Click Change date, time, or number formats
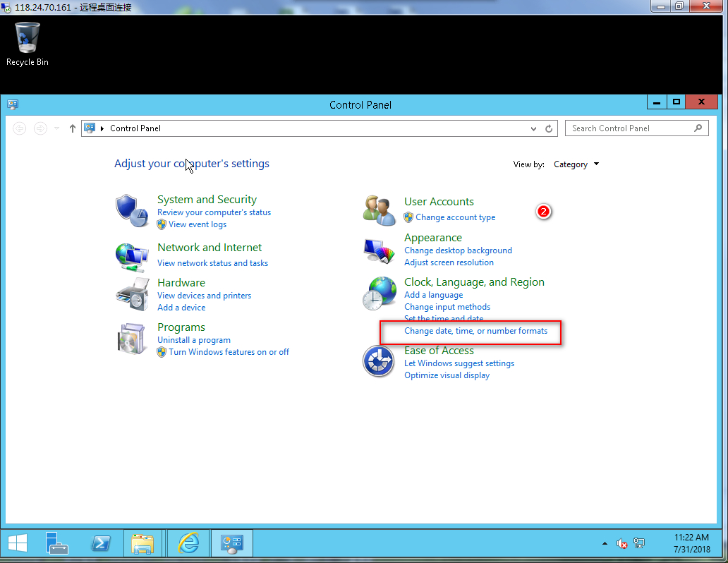 tap(475, 331)
